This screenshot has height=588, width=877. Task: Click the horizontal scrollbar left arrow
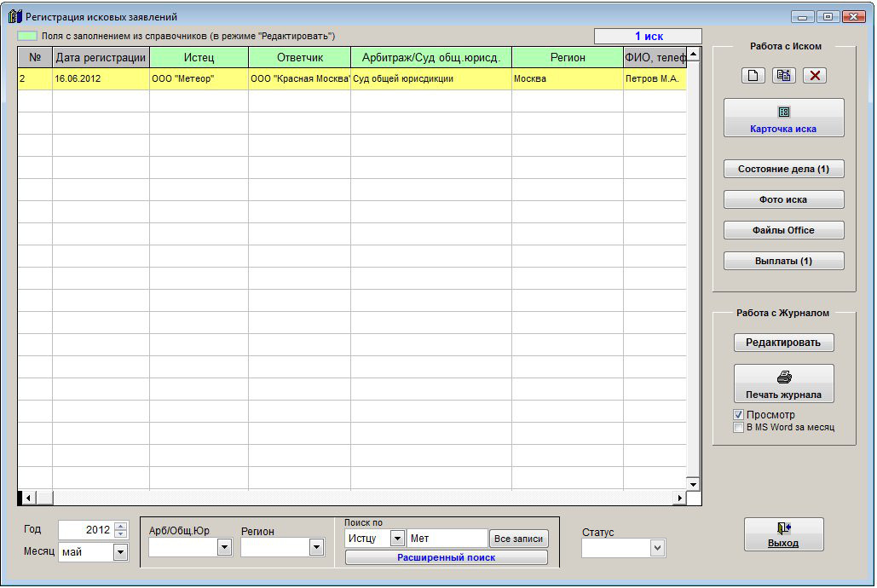(27, 498)
